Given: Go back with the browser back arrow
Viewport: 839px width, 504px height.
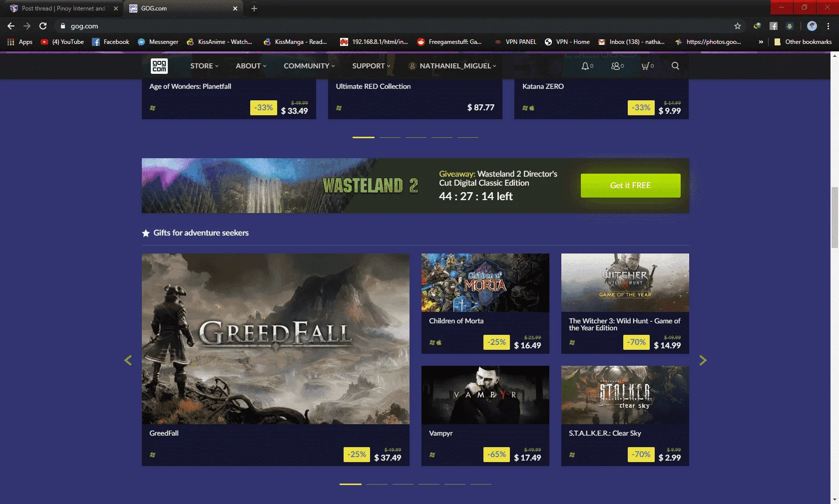Looking at the screenshot, I should coord(11,26).
